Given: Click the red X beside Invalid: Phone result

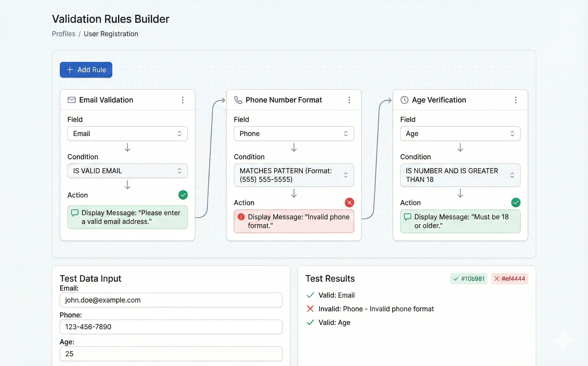Looking at the screenshot, I should click(310, 309).
